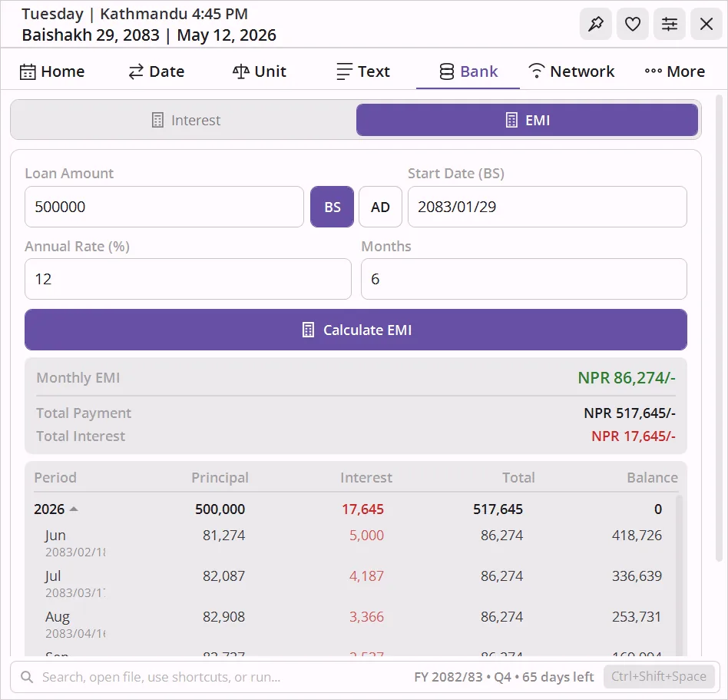Click the main panel scrollbar
The width and height of the screenshot is (728, 700).
pyautogui.click(x=720, y=327)
